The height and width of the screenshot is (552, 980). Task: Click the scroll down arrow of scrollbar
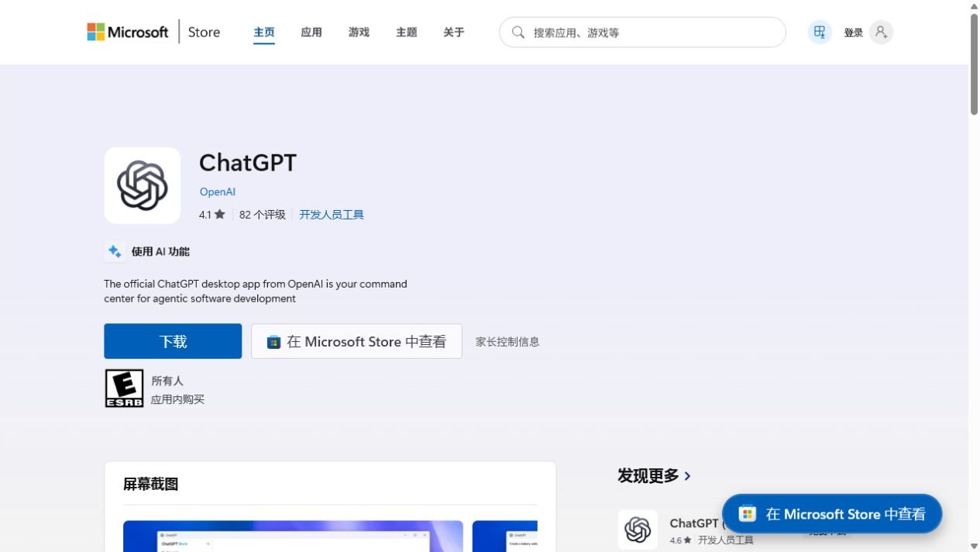tap(974, 546)
